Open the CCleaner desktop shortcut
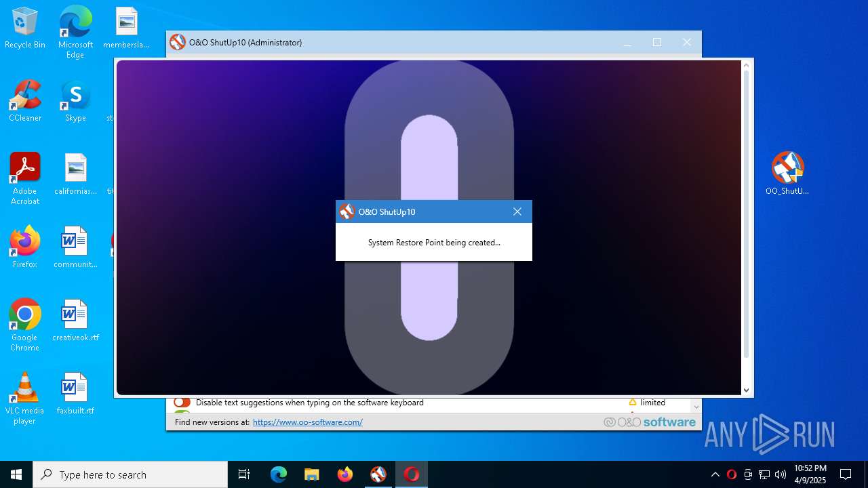 click(25, 101)
